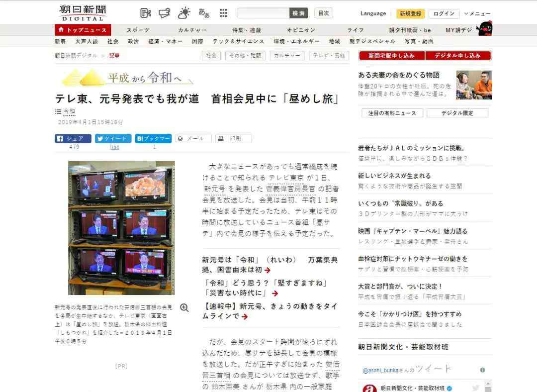Open 若者たちがＪＡＬのミッションに挑戦 link
537x392 pixels.
pos(412,148)
